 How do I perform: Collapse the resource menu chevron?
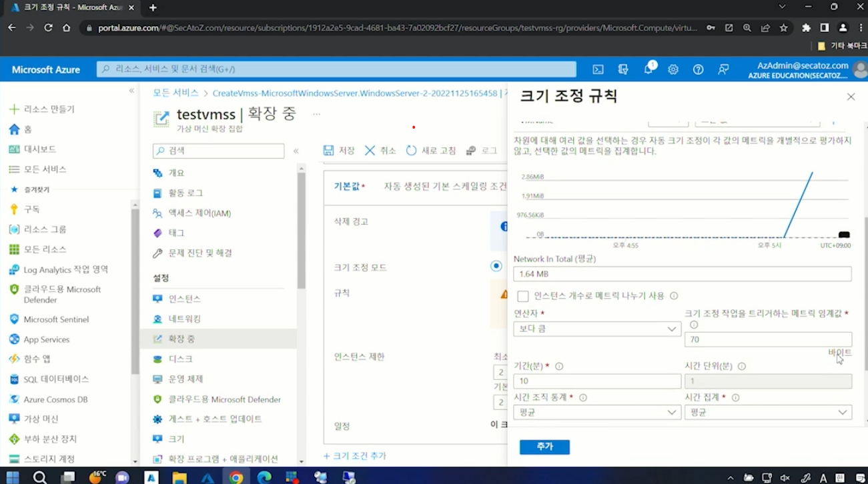[x=296, y=151]
